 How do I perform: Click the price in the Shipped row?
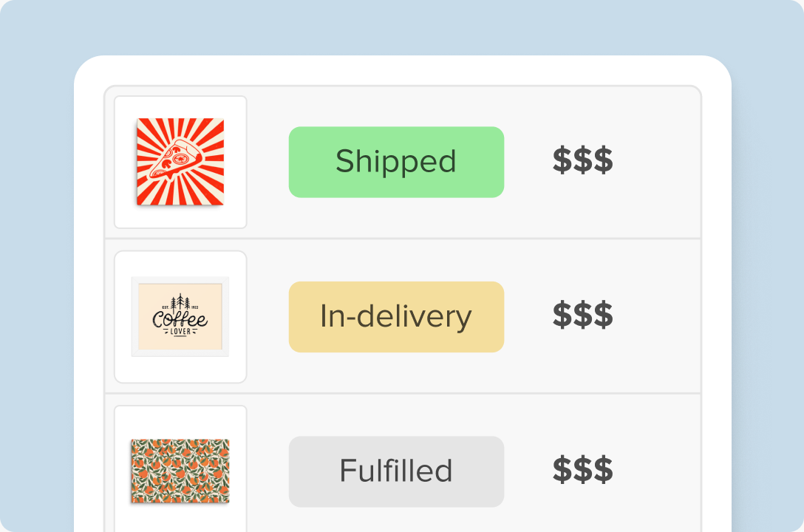coord(582,161)
